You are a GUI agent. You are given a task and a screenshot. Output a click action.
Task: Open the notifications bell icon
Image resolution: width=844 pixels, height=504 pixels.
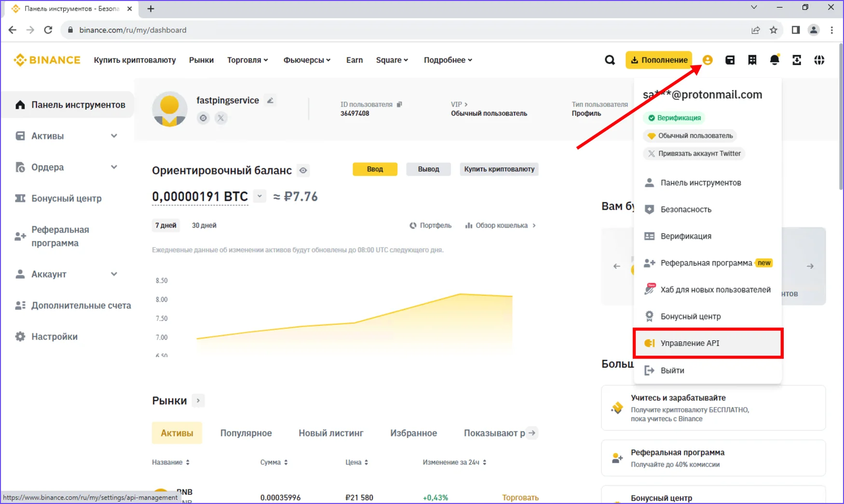click(774, 60)
